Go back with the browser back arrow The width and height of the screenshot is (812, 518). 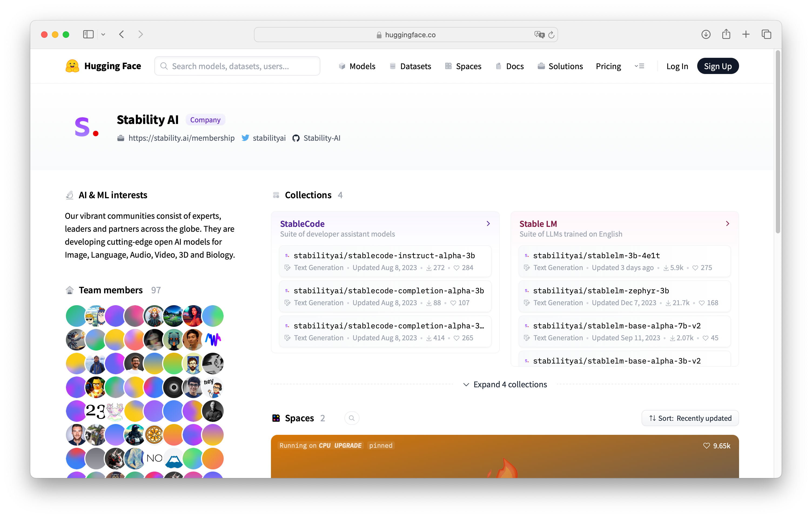point(122,34)
